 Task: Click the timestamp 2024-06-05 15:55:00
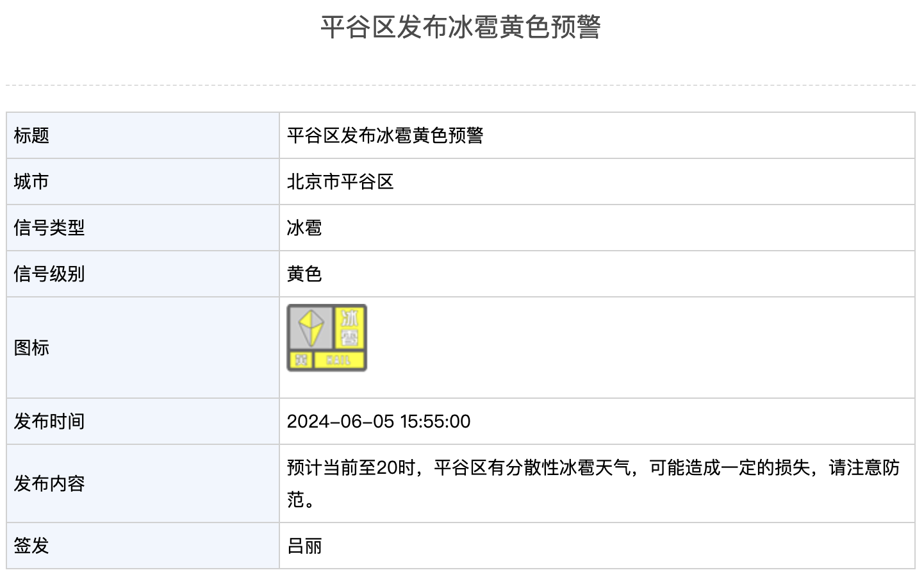click(x=379, y=421)
